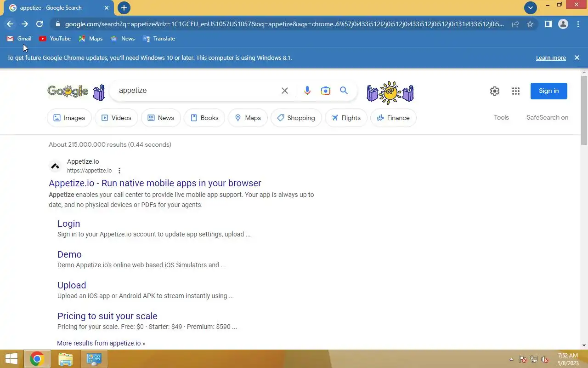Open Pricing to suit your scale link
This screenshot has height=368, width=588.
coord(107,316)
